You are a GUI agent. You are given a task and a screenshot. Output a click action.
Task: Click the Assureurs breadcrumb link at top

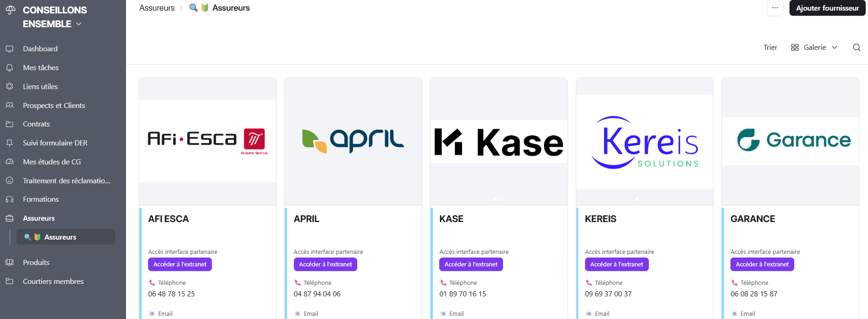[157, 8]
